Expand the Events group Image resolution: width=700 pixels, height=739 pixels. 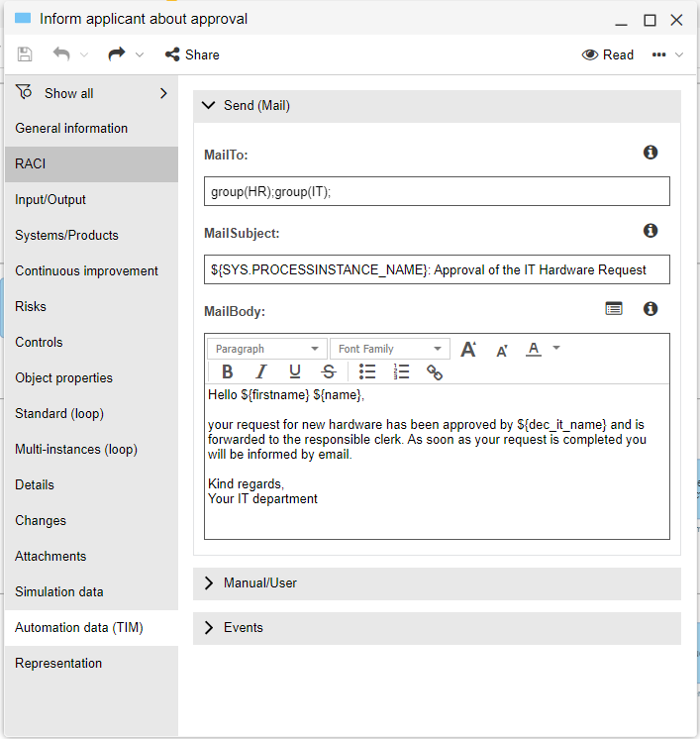click(437, 628)
